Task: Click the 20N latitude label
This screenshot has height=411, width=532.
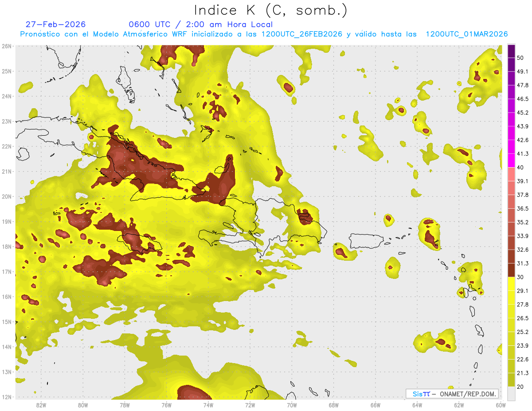Action: coord(7,196)
